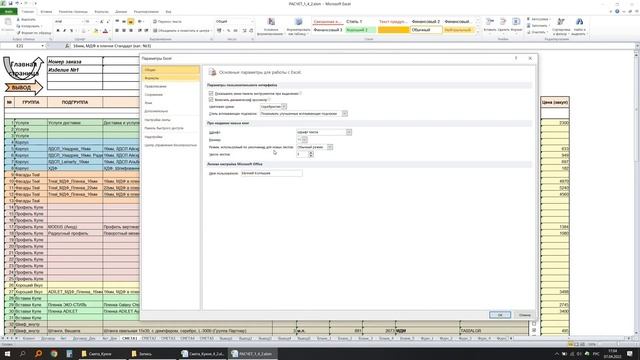640x360 pixels.
Task: Click the Format cells (Формат) icon
Action: [x=516, y=22]
